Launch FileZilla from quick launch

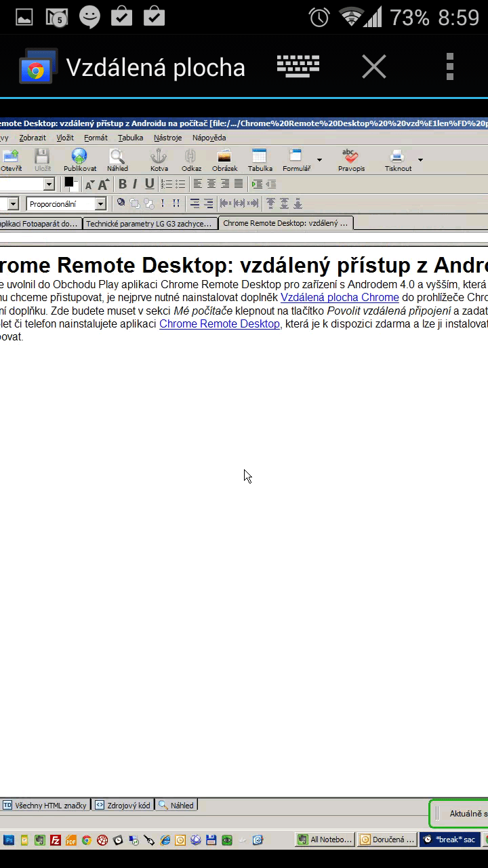click(x=56, y=840)
